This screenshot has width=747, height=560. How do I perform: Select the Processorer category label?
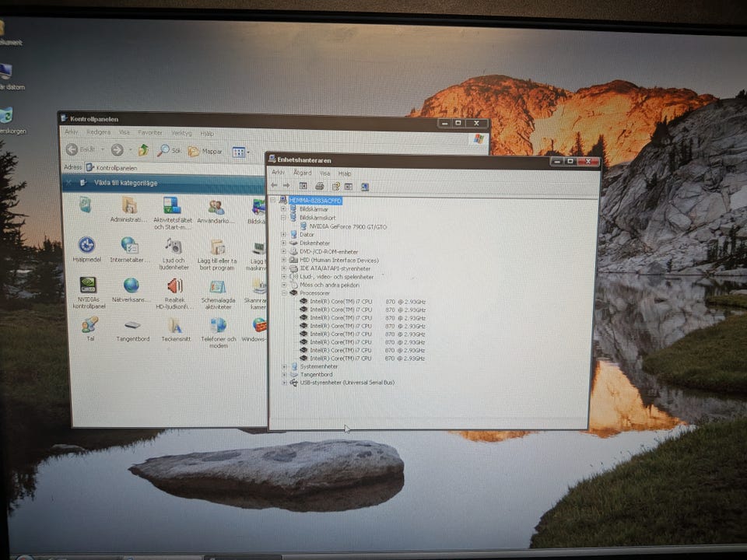tap(314, 293)
